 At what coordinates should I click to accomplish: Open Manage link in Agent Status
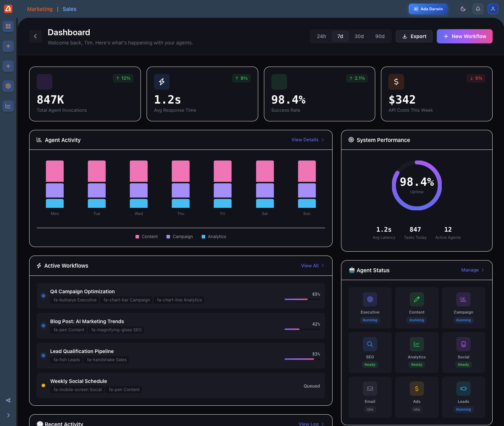[x=473, y=270]
